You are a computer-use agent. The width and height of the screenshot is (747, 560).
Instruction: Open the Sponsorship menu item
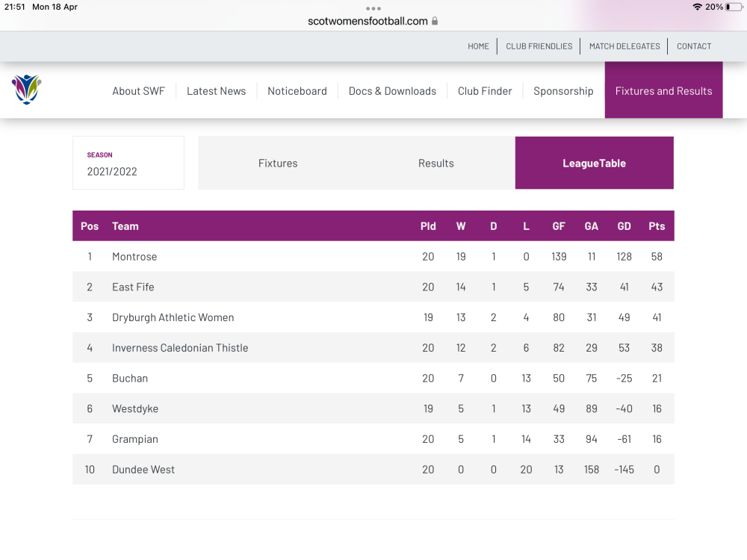[x=563, y=91]
